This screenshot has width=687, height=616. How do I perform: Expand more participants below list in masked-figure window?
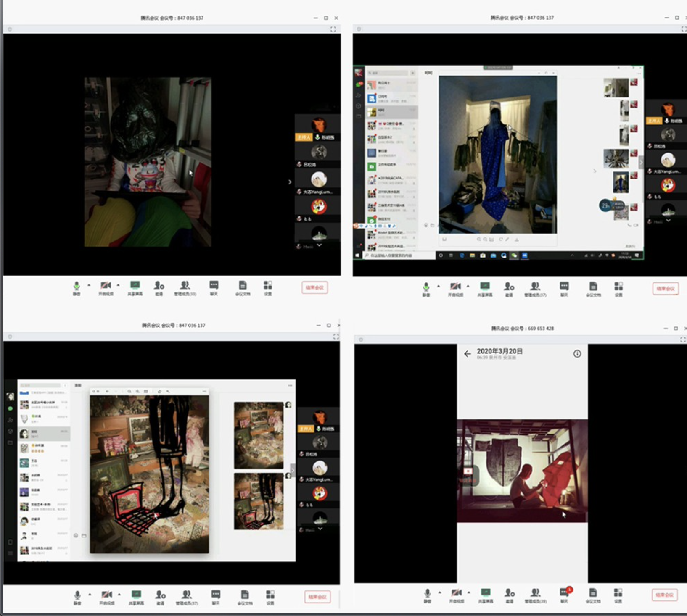[x=319, y=245]
